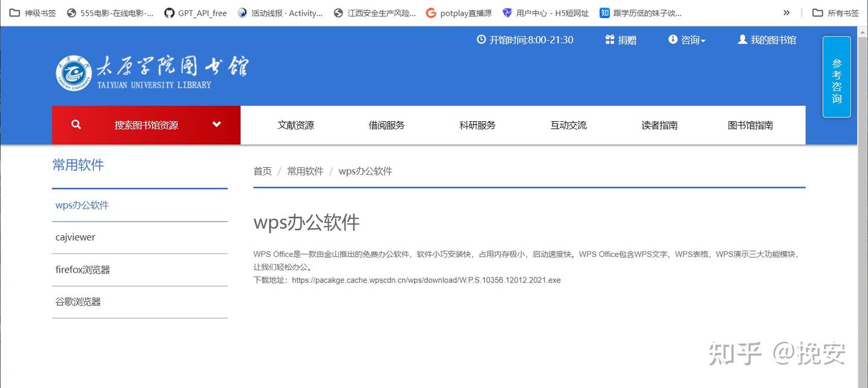Open the 图书馆指南 menu
The width and height of the screenshot is (868, 388).
pos(750,126)
